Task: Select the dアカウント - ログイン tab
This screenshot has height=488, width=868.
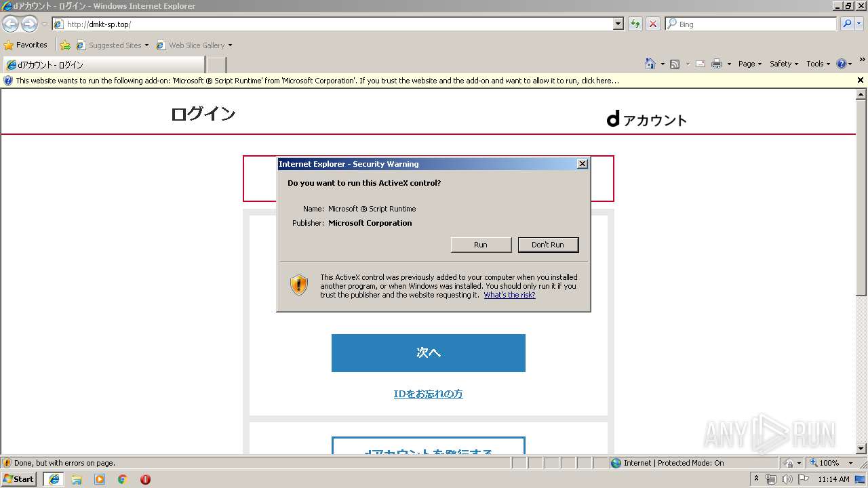Action: click(103, 65)
